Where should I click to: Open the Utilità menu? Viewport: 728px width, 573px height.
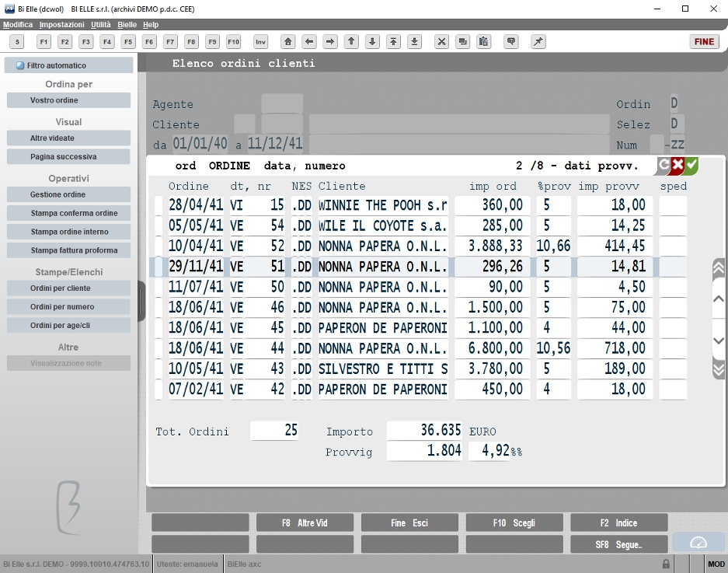click(x=101, y=25)
